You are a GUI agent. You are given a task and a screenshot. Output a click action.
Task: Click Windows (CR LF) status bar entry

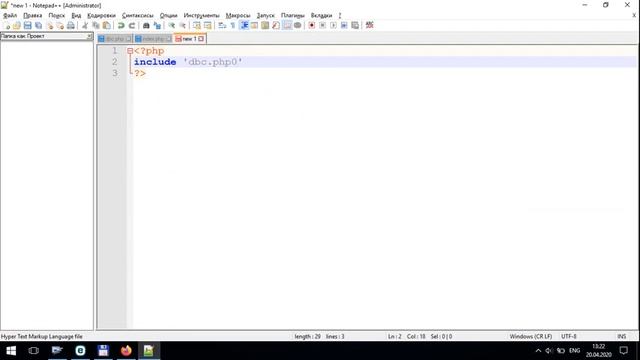pos(531,337)
